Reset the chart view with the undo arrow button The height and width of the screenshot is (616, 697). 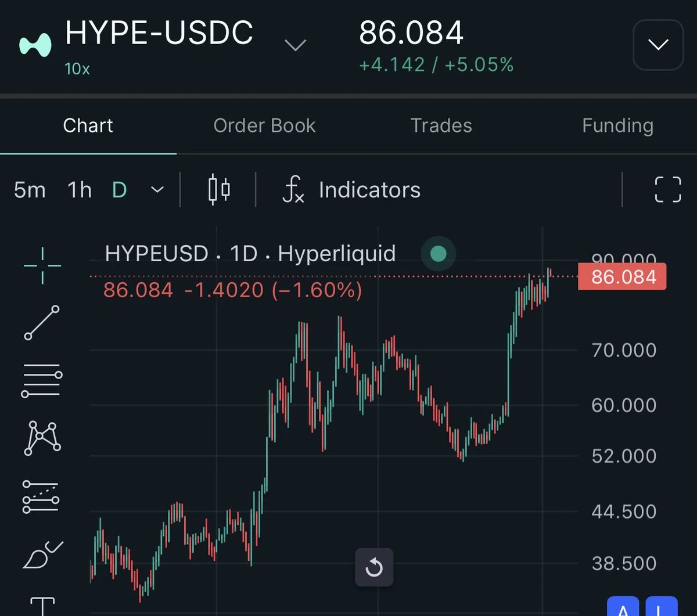coord(374,567)
